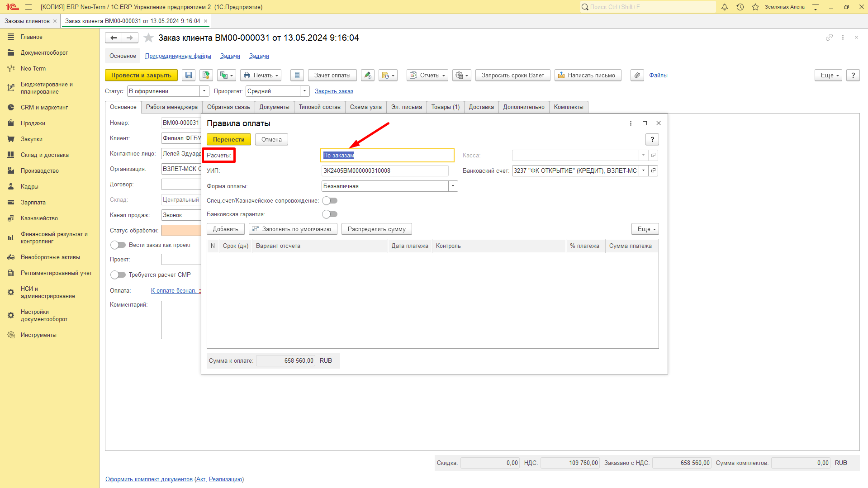Expand the Отчеты menu button
Viewport: 868px width, 488px height.
(x=427, y=76)
